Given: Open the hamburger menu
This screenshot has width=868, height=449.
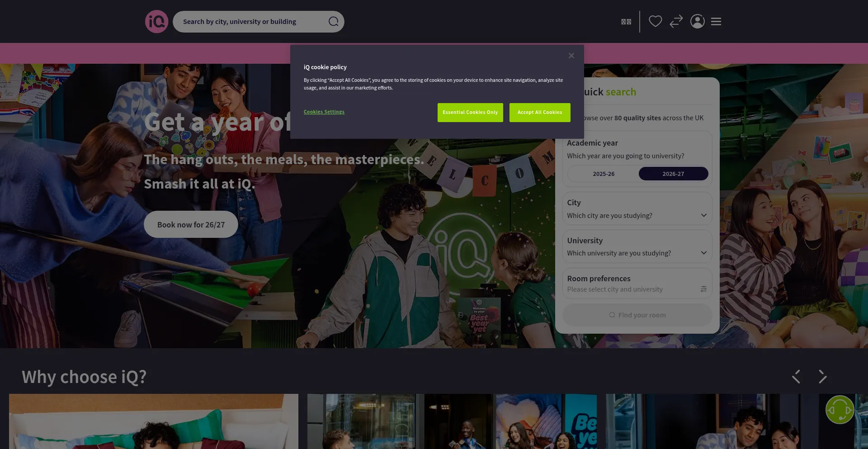Looking at the screenshot, I should (716, 21).
